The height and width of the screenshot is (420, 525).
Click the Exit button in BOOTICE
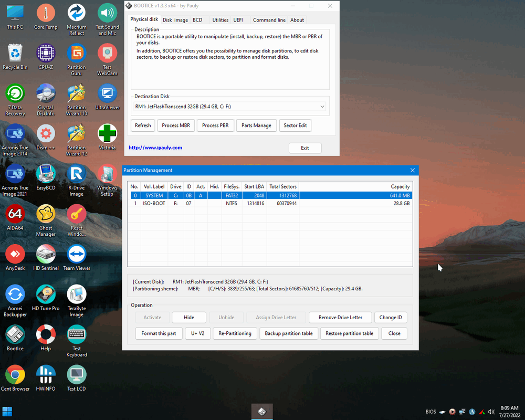pyautogui.click(x=304, y=148)
